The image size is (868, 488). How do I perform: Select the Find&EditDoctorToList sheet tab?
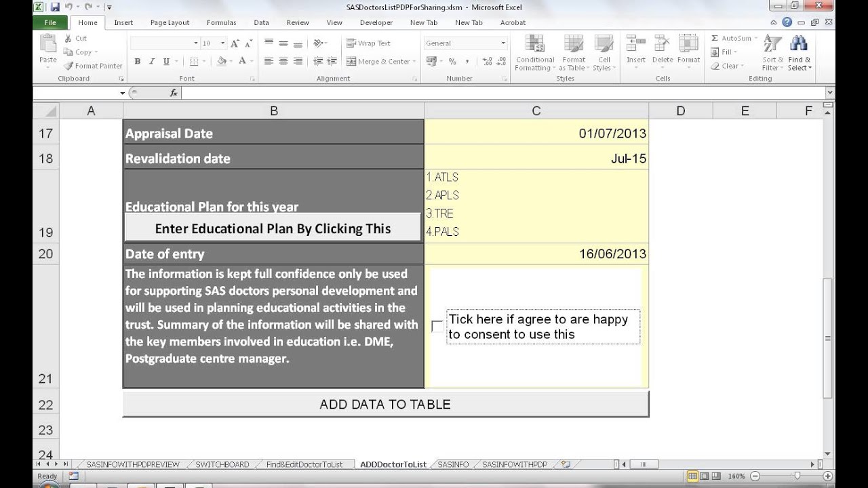pos(304,464)
